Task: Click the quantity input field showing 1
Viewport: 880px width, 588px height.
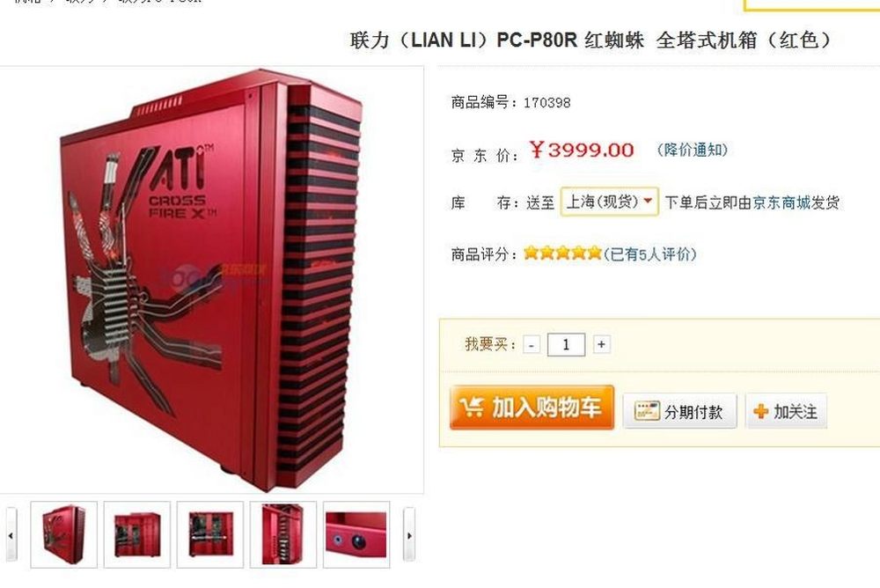Action: (566, 344)
